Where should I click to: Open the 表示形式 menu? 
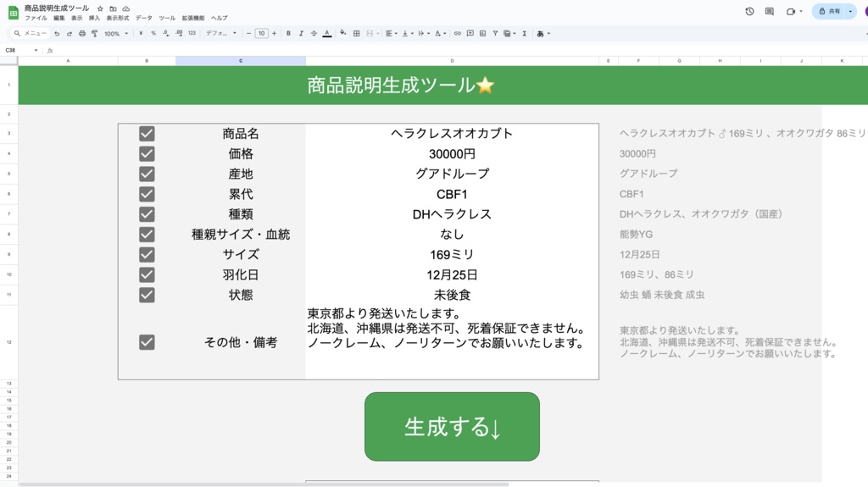(x=117, y=18)
